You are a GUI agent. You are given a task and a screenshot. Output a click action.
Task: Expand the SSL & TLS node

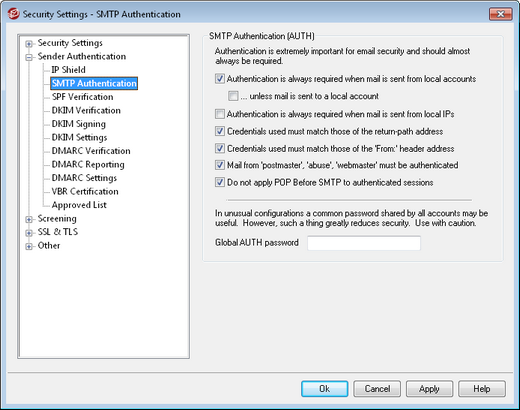click(29, 233)
